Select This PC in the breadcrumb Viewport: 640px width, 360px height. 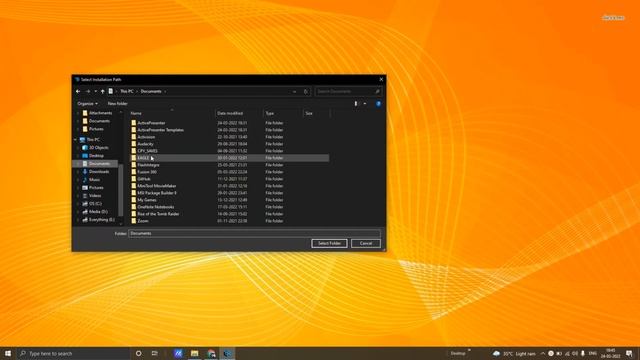tap(127, 91)
